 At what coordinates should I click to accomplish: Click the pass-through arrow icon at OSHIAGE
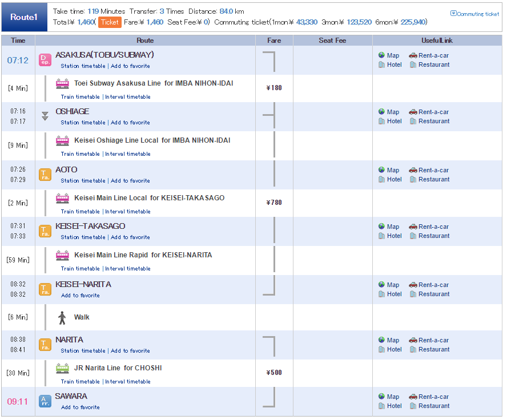45,116
